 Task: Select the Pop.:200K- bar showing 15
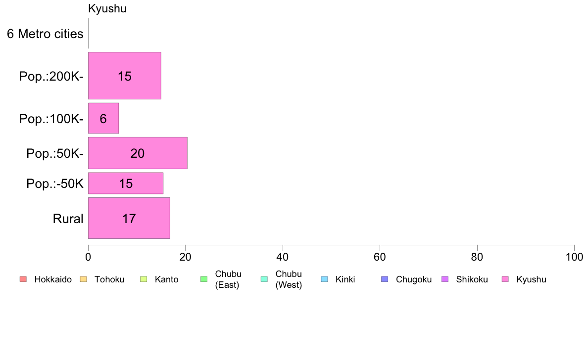(x=125, y=76)
